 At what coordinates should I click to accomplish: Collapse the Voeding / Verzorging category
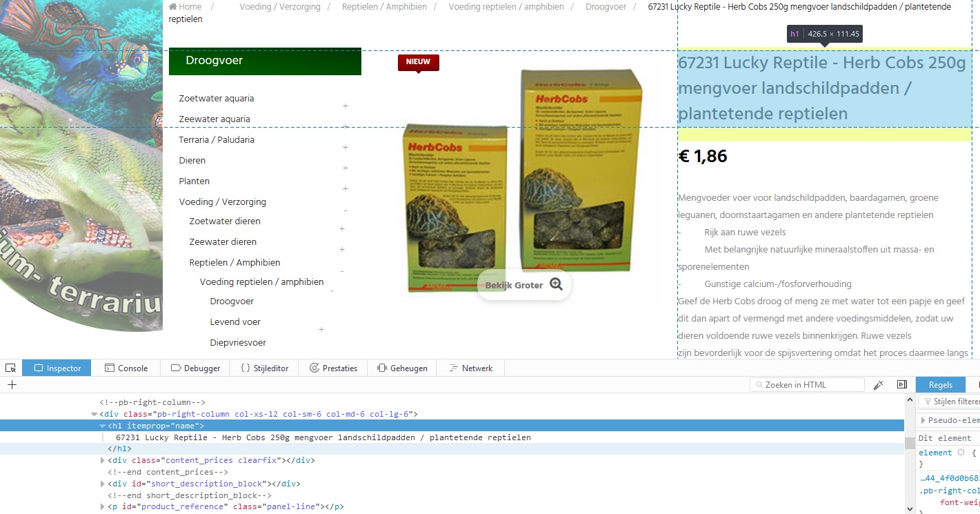pyautogui.click(x=346, y=210)
